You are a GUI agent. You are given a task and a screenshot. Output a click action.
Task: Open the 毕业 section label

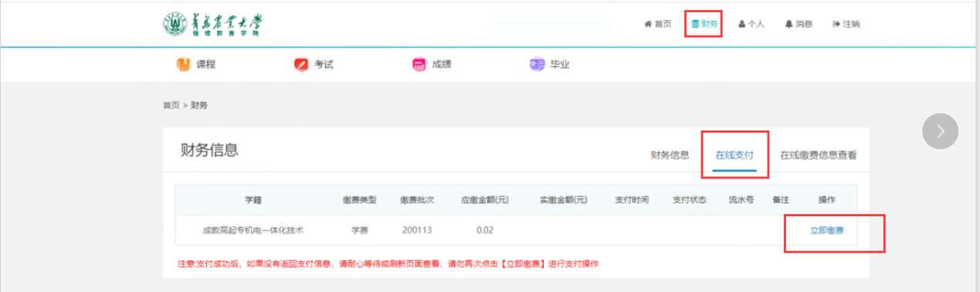560,65
